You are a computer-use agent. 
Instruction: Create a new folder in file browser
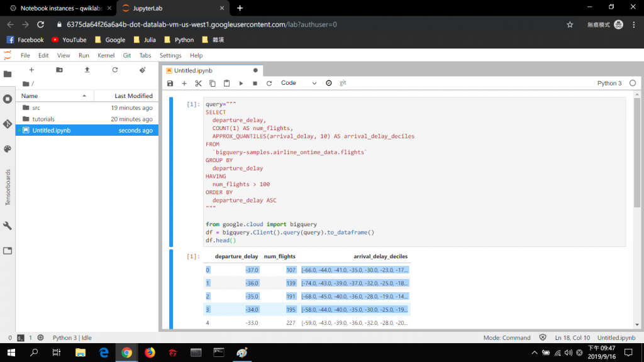[x=59, y=70]
